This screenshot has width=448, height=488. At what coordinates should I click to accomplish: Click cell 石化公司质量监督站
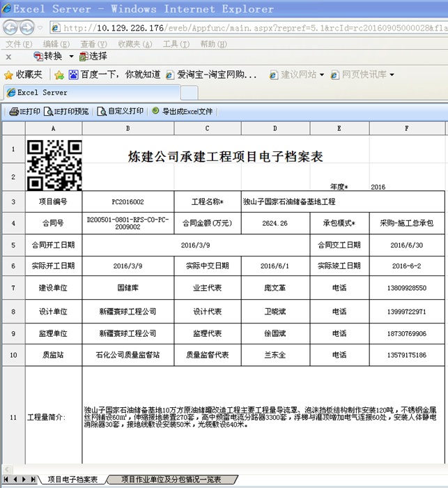(x=128, y=355)
